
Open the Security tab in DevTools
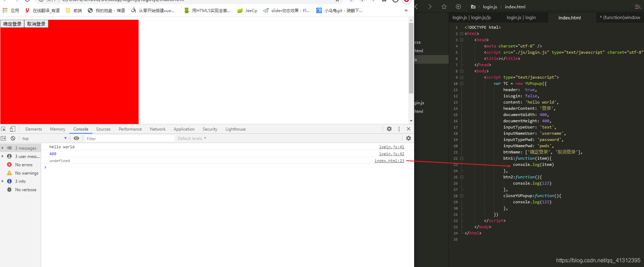210,129
